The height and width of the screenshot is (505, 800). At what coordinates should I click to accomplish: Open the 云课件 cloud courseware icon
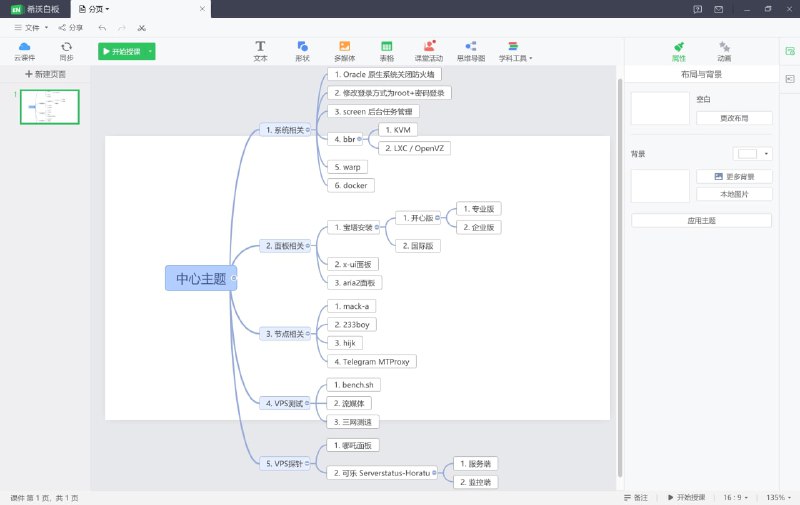(x=24, y=50)
